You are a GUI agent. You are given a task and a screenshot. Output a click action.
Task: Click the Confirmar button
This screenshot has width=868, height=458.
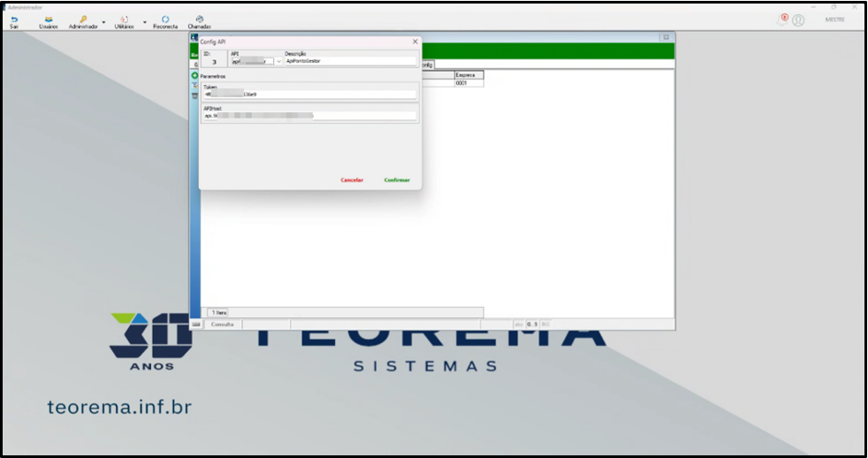[x=397, y=180]
